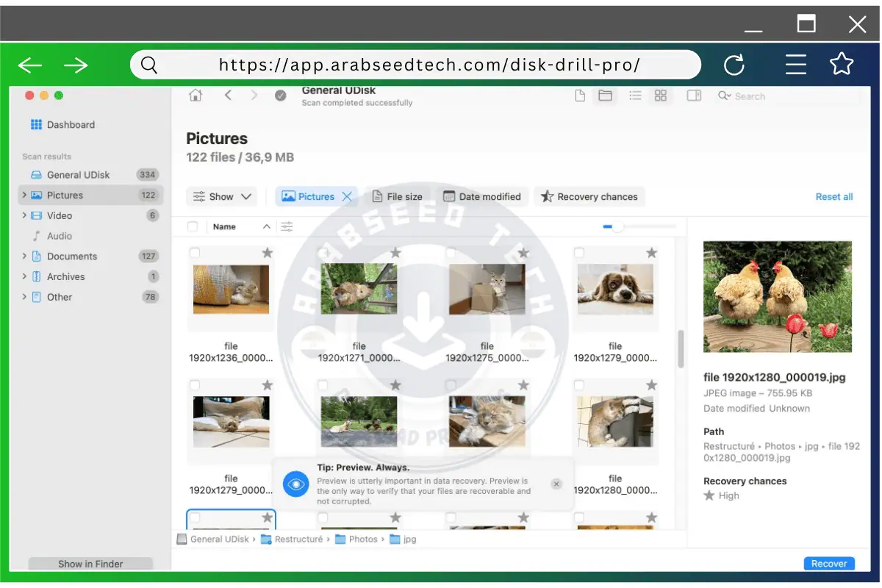The height and width of the screenshot is (588, 882).
Task: Adjust the thumbnail size slider
Action: pyautogui.click(x=617, y=227)
